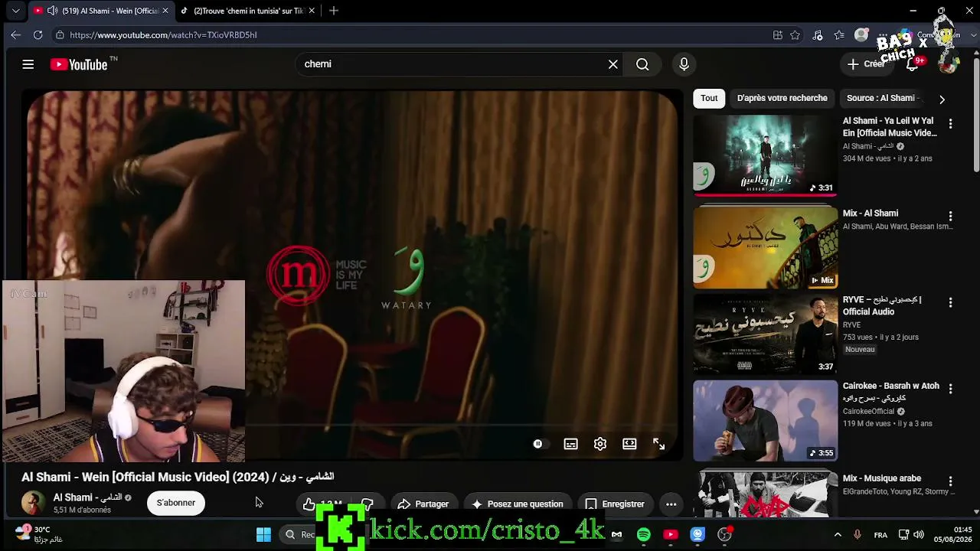Open the browser tab list dropdown
This screenshot has height=551, width=980.
click(15, 11)
